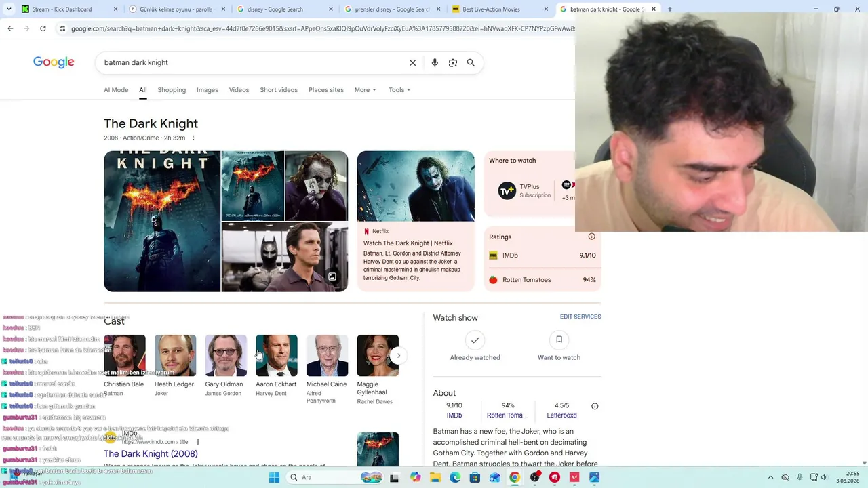This screenshot has height=488, width=868.
Task: Show next cast members with arrow
Action: [398, 356]
